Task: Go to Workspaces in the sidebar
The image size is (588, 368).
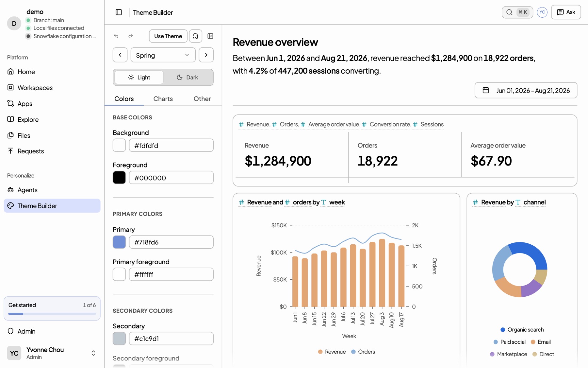Action: tap(52, 88)
